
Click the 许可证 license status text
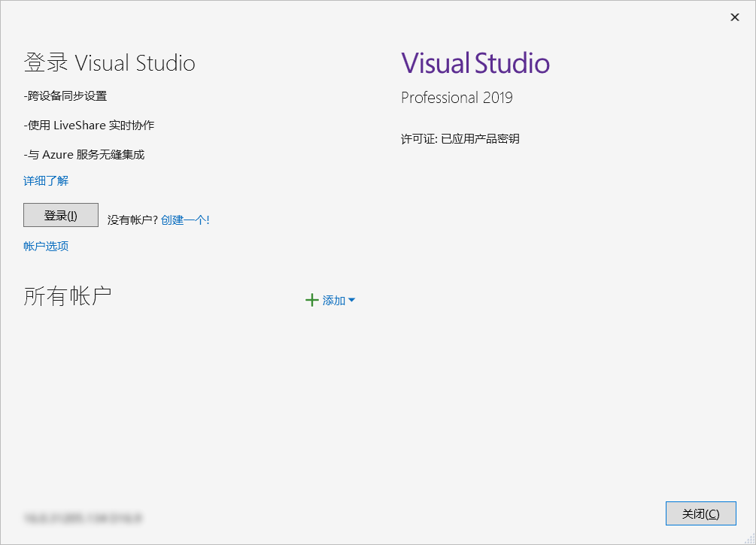460,138
